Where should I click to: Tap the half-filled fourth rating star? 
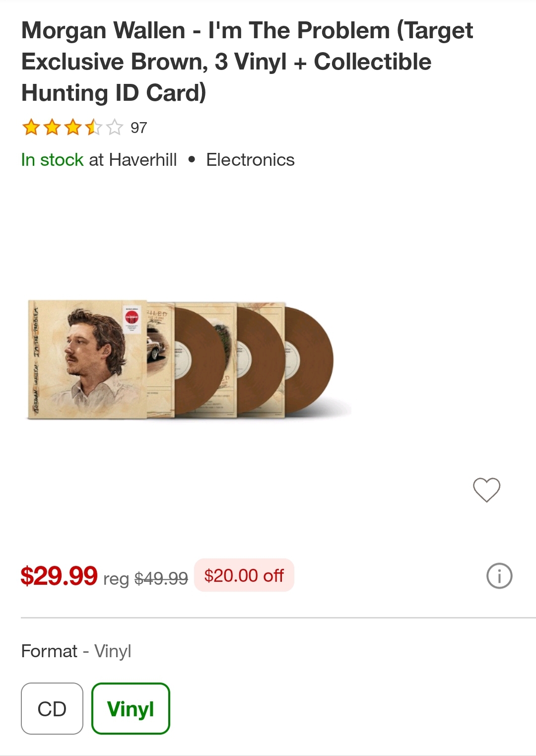click(x=93, y=128)
